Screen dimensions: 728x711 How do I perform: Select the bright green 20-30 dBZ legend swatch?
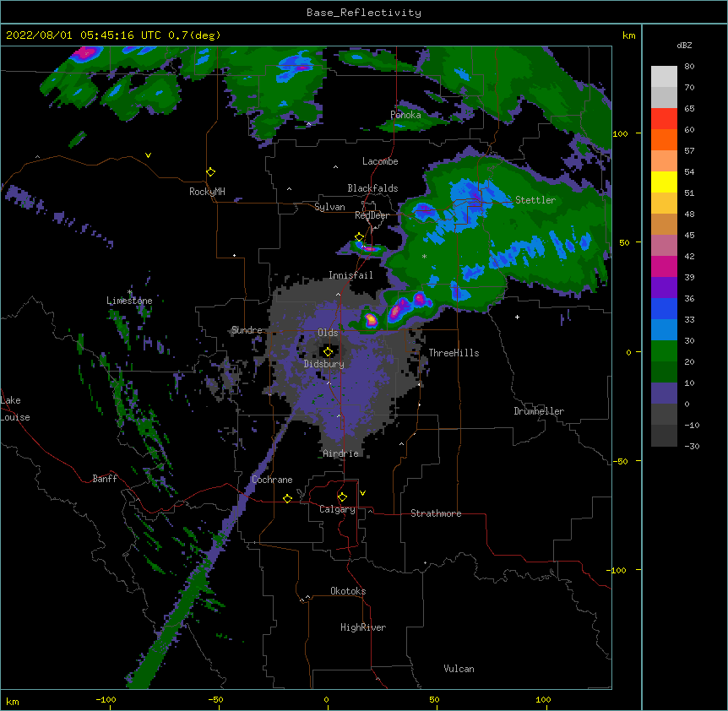(x=664, y=351)
